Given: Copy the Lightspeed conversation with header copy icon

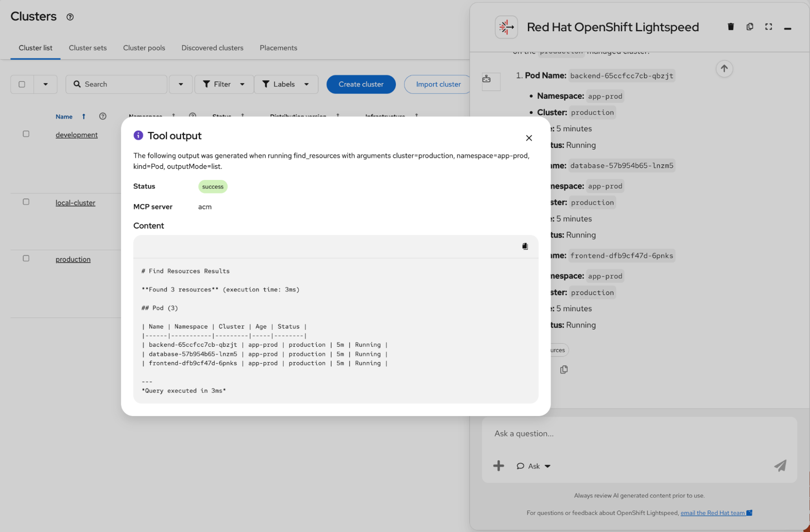Looking at the screenshot, I should click(x=750, y=27).
